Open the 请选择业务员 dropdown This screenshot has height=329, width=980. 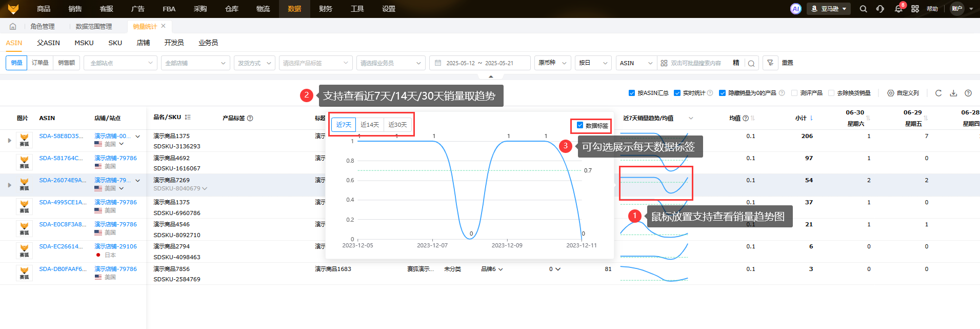click(391, 63)
